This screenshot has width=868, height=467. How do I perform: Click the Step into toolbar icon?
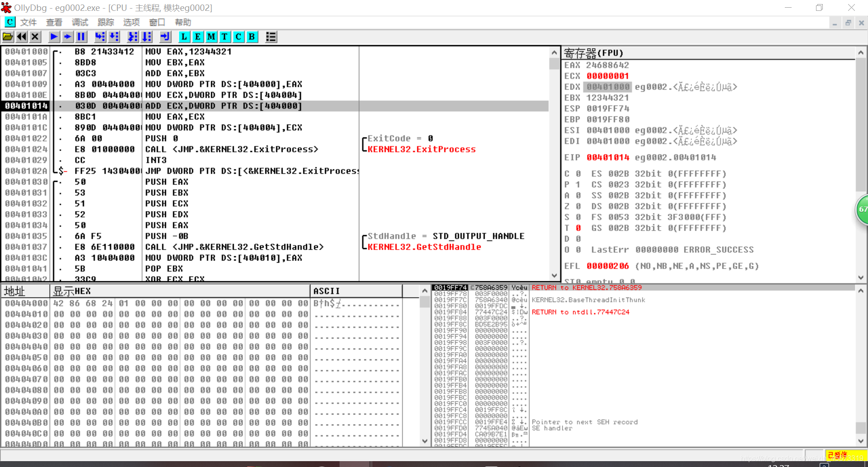[x=100, y=37]
